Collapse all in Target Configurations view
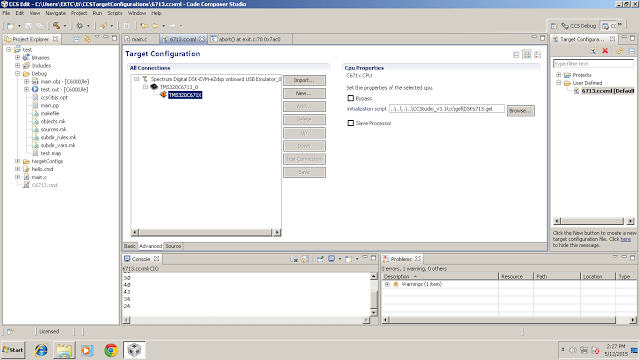 click(x=631, y=51)
